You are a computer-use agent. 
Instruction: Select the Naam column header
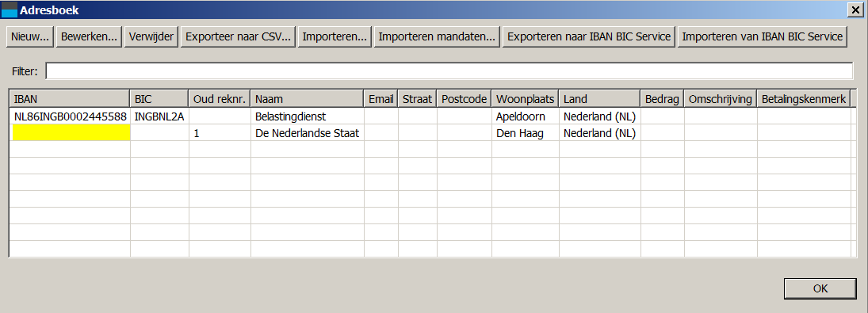(308, 99)
